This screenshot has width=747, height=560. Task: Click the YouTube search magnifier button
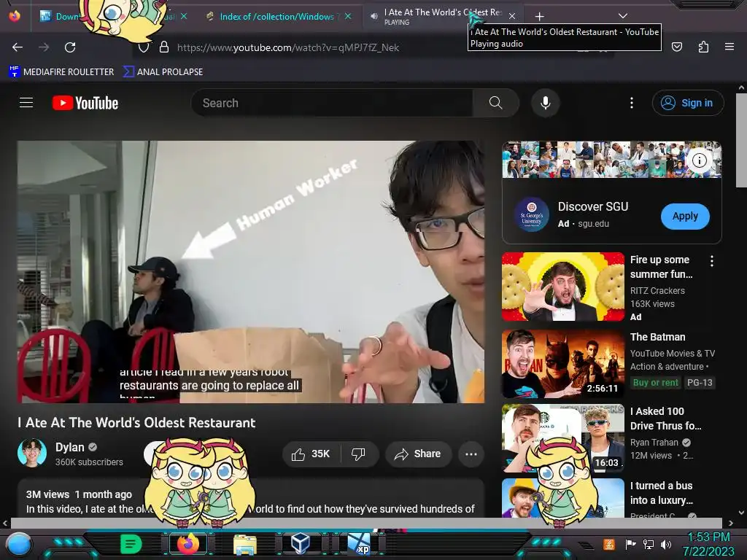coord(495,103)
